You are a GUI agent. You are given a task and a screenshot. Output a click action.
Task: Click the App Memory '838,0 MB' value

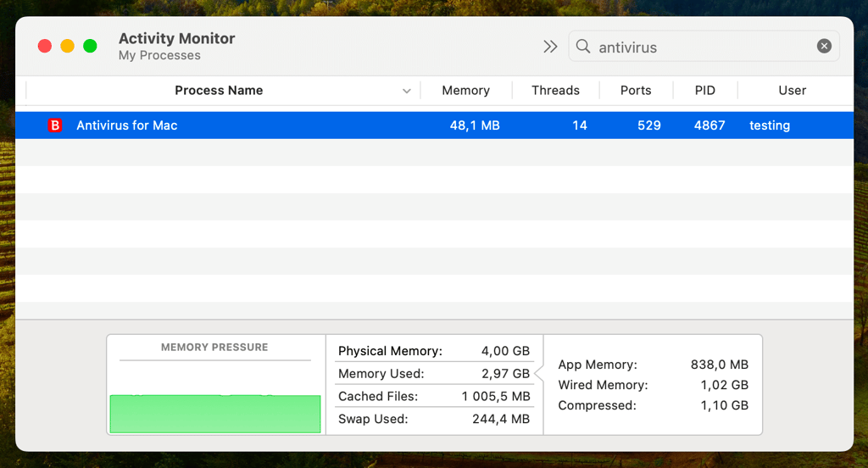[719, 365]
